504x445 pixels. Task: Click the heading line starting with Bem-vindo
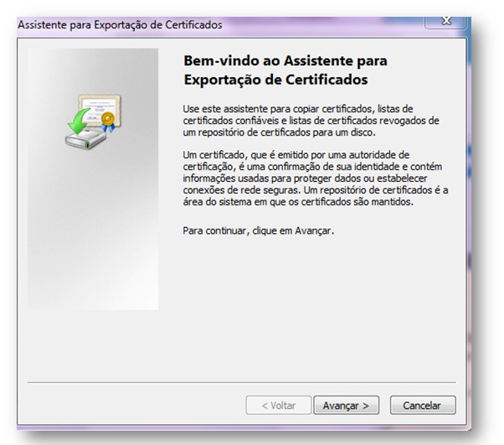click(x=285, y=61)
